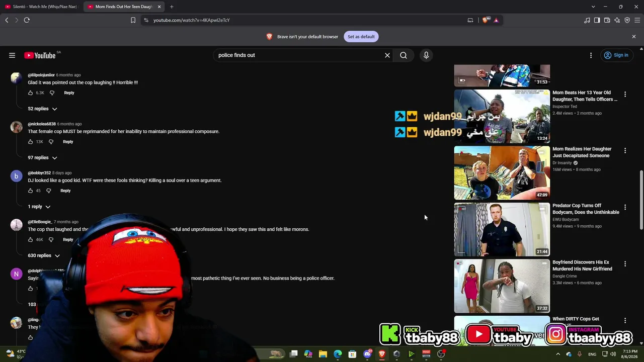Sign in to YouTube
Screen dimensions: 644x362
(x=616, y=55)
